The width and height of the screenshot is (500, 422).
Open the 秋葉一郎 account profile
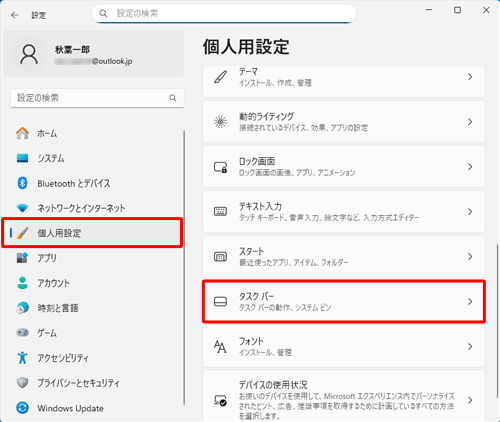click(94, 54)
